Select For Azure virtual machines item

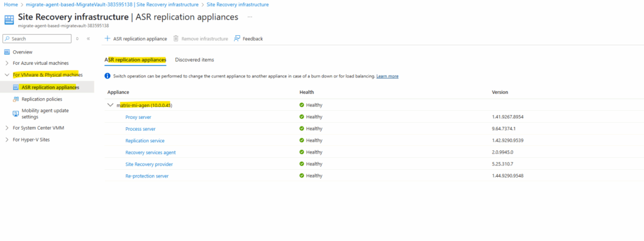41,64
